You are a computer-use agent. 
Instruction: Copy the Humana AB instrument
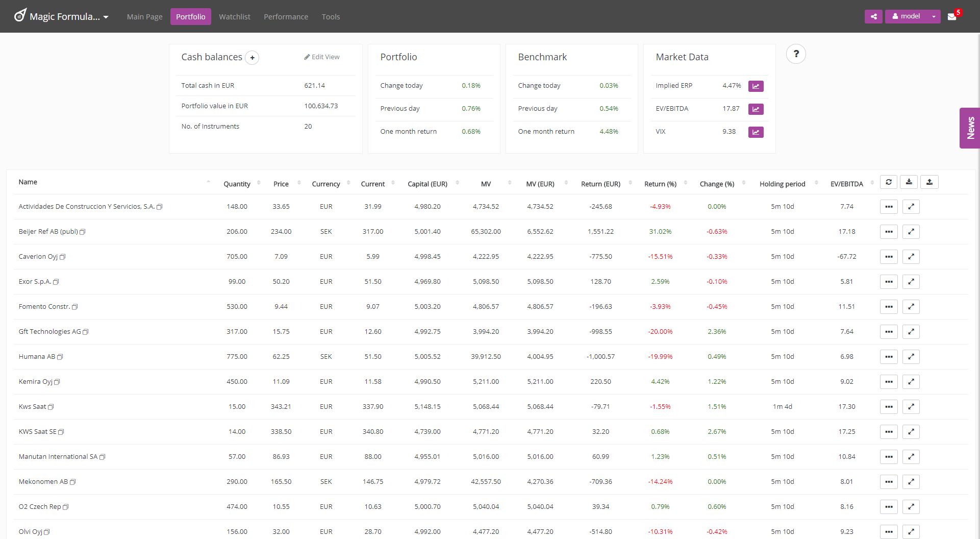(60, 357)
